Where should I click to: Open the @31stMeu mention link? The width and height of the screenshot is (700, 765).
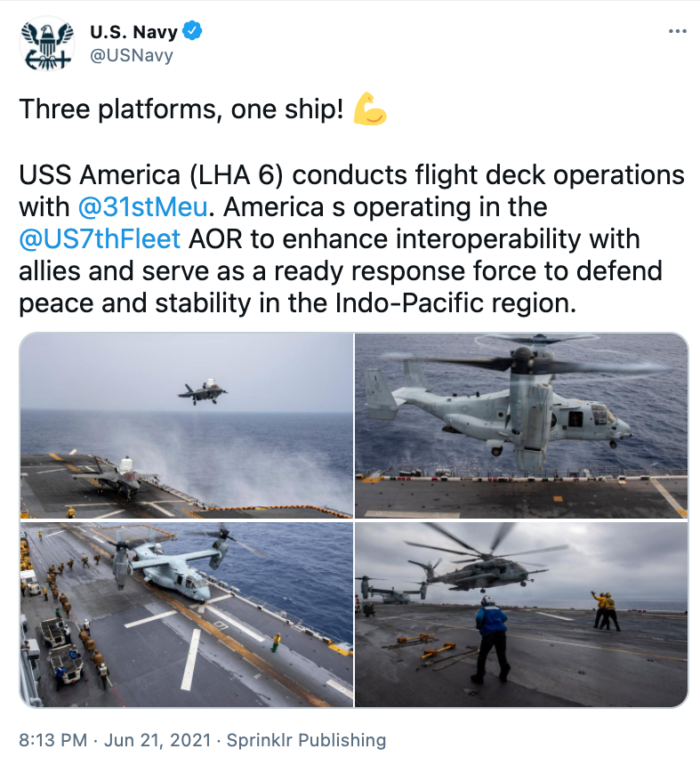[x=143, y=207]
